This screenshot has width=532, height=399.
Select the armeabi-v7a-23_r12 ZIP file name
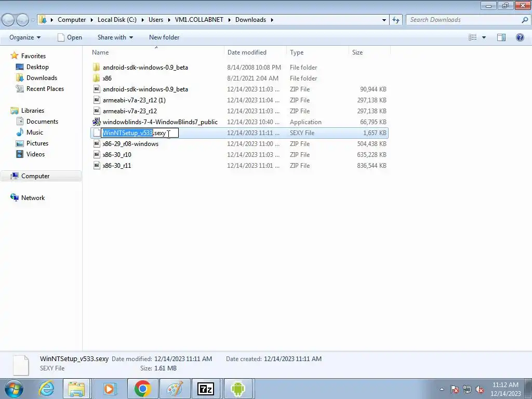point(129,111)
